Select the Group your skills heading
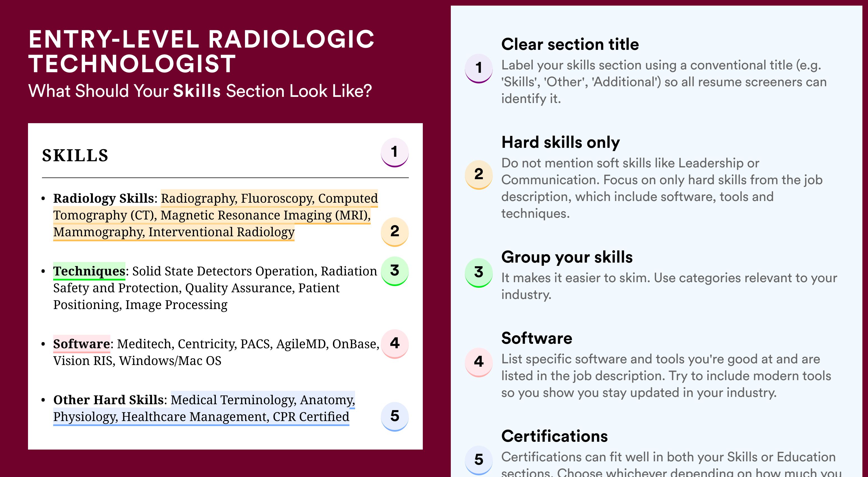The width and height of the screenshot is (868, 477). 567,257
